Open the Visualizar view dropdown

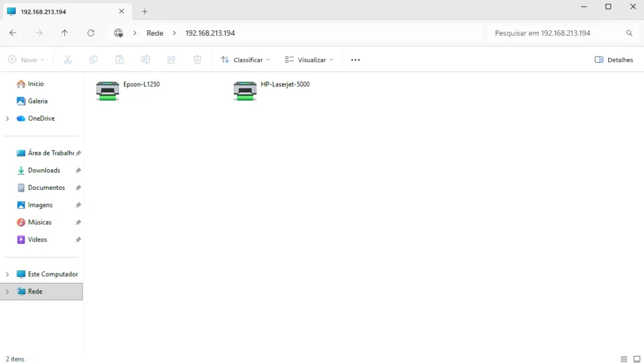pos(309,60)
